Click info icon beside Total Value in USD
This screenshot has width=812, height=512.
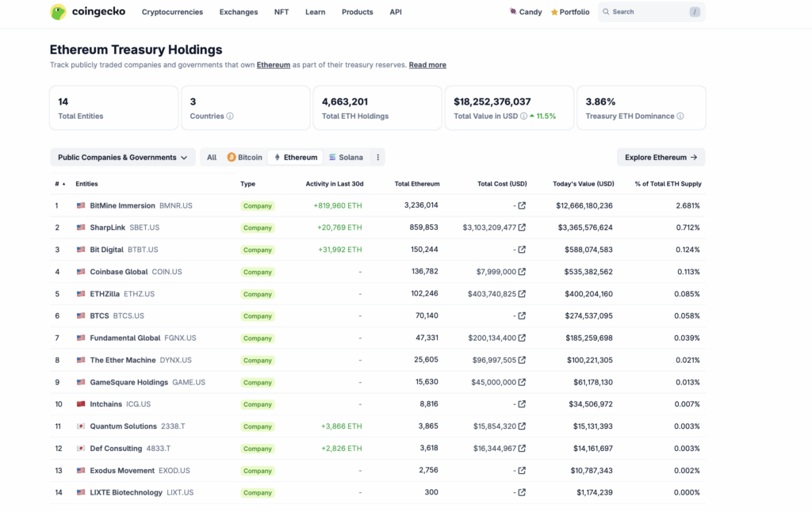(523, 116)
